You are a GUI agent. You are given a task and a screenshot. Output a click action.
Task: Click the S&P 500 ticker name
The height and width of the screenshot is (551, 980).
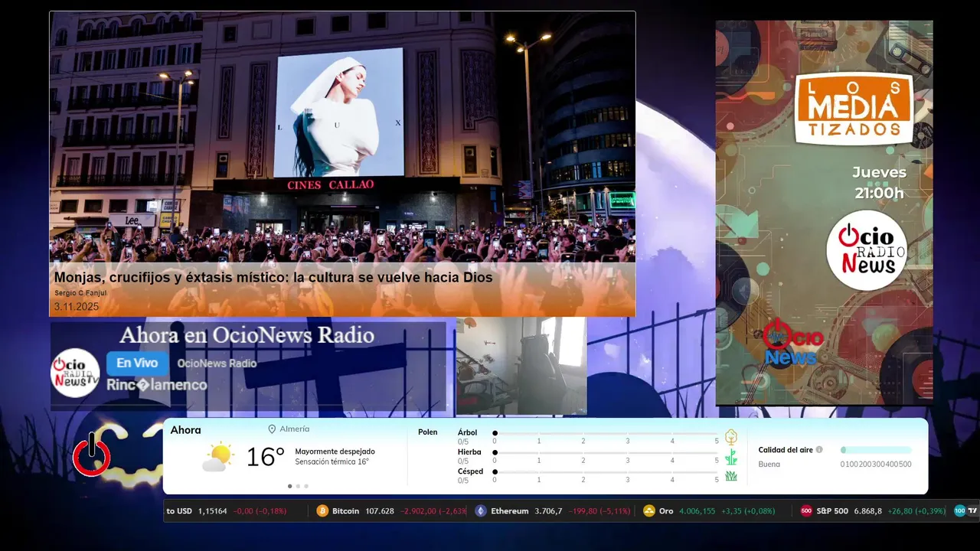[x=831, y=510]
